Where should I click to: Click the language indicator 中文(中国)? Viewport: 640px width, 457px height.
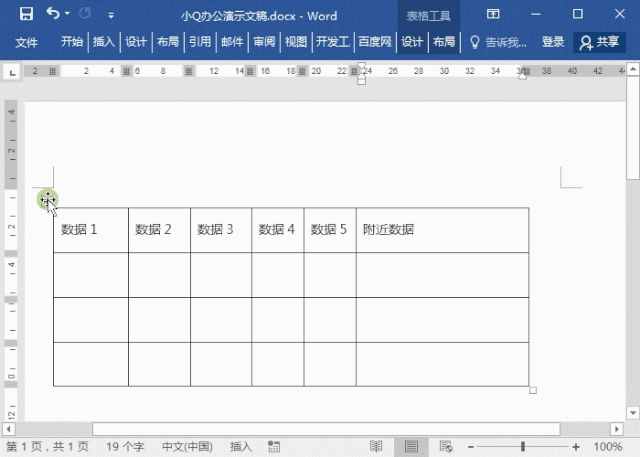[x=187, y=446]
